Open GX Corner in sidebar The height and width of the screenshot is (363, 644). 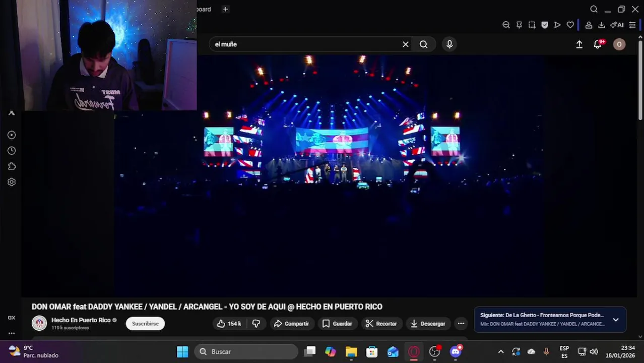(x=12, y=318)
